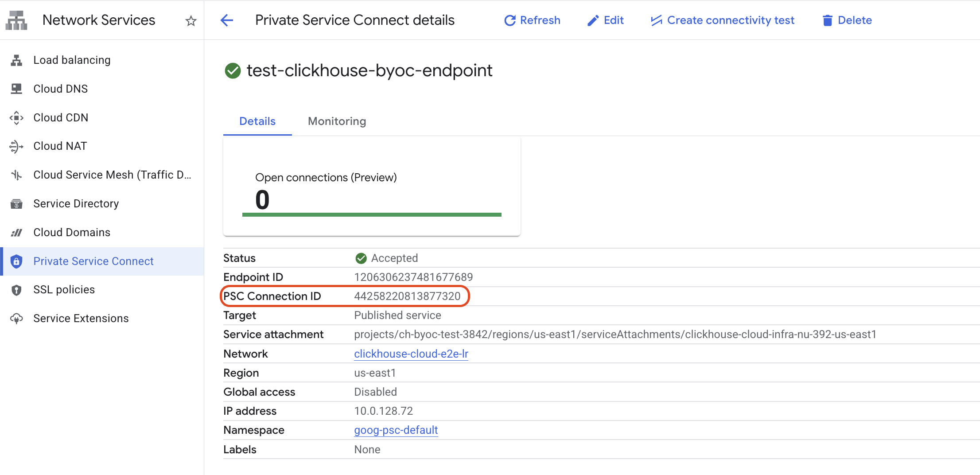The image size is (980, 475).
Task: Switch to the Monitoring tab
Action: click(x=337, y=121)
